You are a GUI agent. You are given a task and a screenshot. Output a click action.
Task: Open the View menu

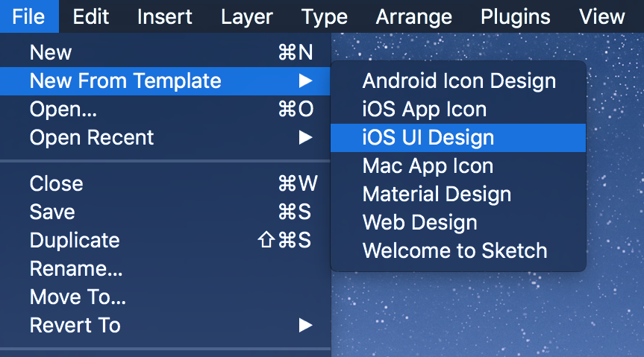pos(601,16)
